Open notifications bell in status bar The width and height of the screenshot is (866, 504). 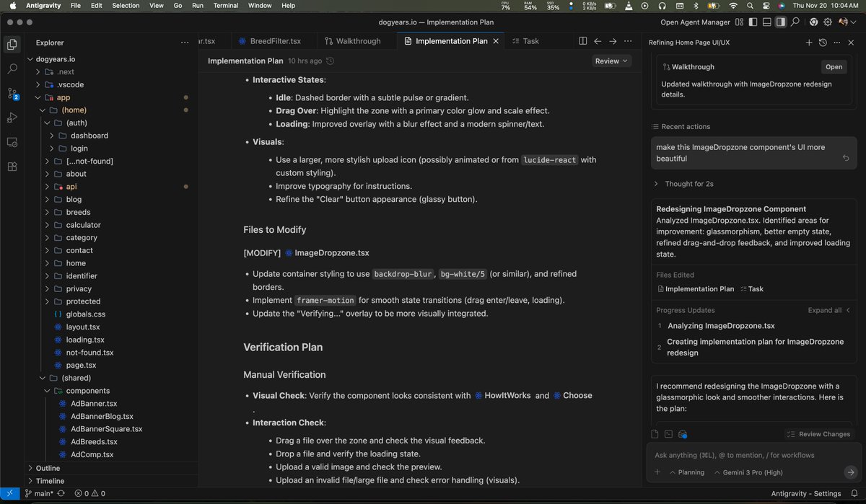[x=853, y=494]
